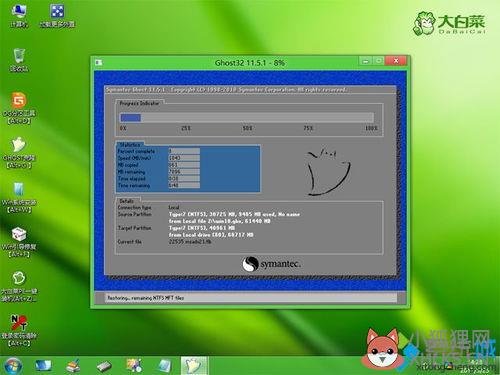
Task: Launch the Win system installer desktop icon
Action: pyautogui.click(x=19, y=197)
